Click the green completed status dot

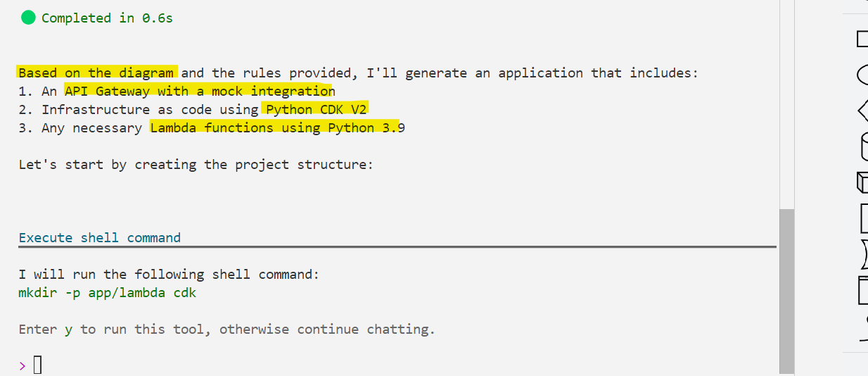pos(28,18)
